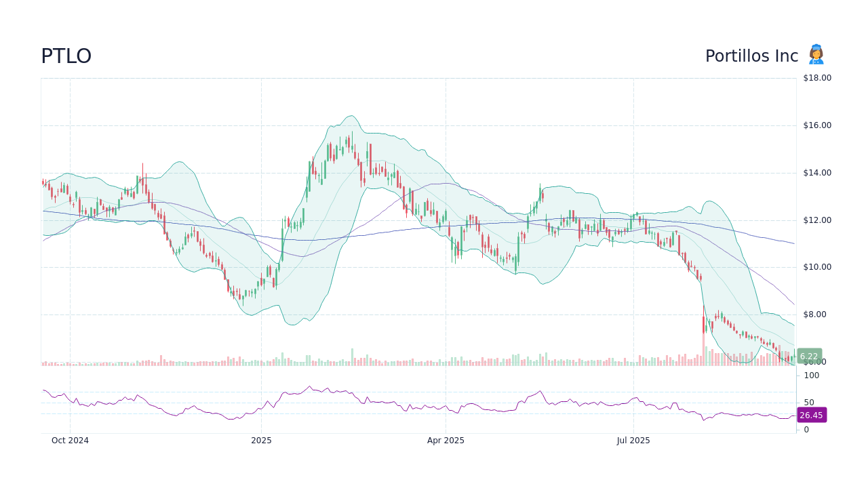The height and width of the screenshot is (488, 868).
Task: Select the 2025 date label
Action: click(x=262, y=440)
